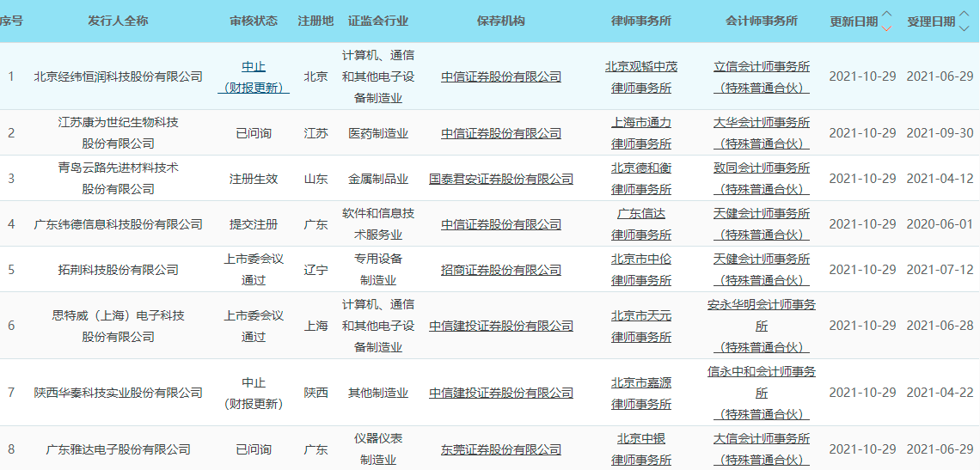Click the 发行人全称 column header
This screenshot has width=980, height=470.
[118, 21]
